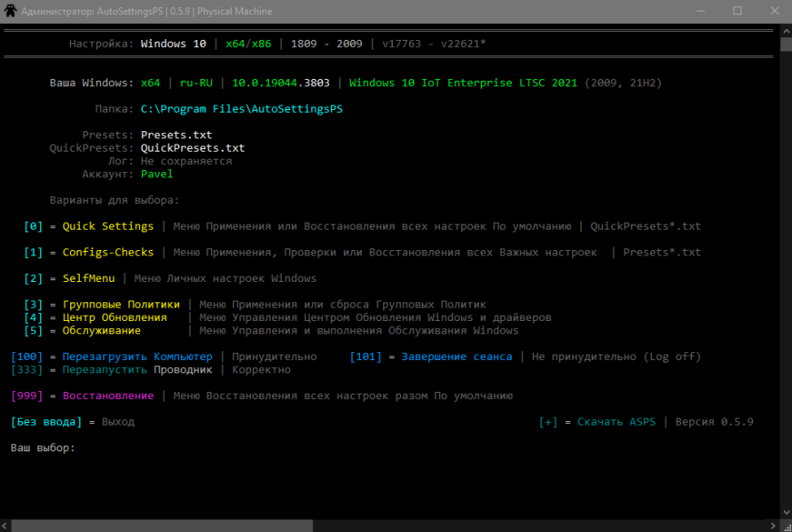The image size is (792, 532).
Task: Click the window title 'Администратор: AutoSettingsPS' text
Action: pyautogui.click(x=92, y=12)
